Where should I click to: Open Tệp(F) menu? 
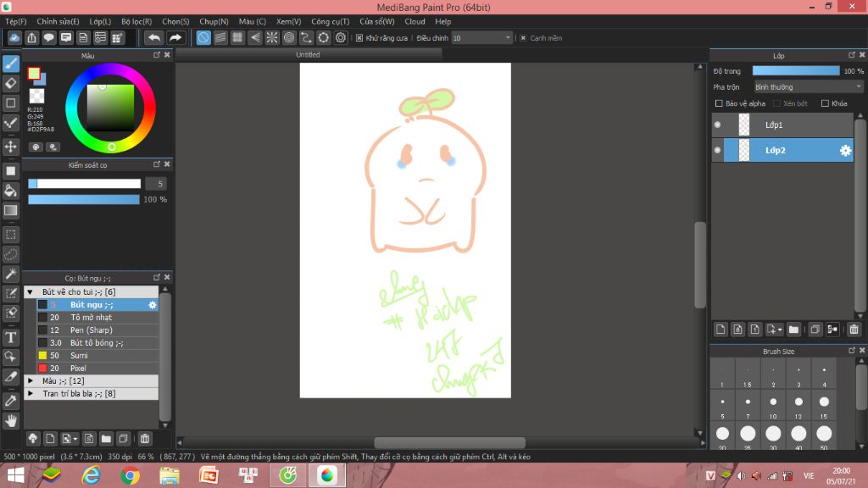pyautogui.click(x=15, y=21)
